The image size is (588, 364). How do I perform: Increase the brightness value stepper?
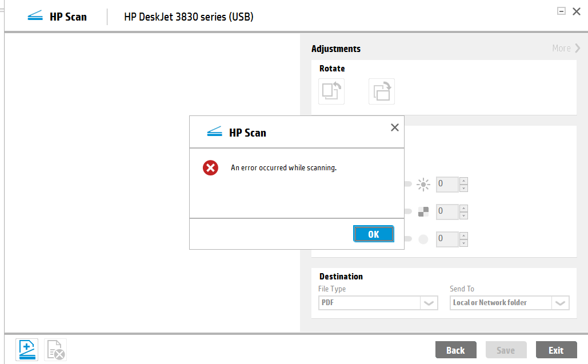(463, 181)
